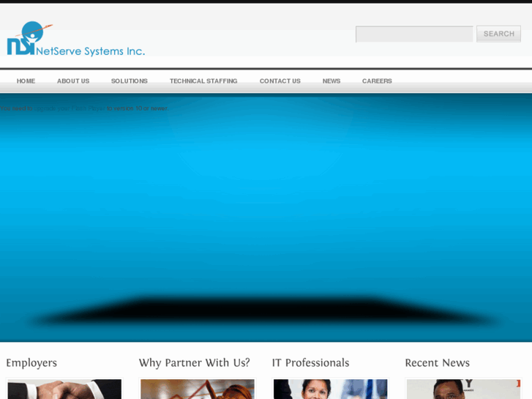Click the Why Partner With Us? heading

coord(194,363)
